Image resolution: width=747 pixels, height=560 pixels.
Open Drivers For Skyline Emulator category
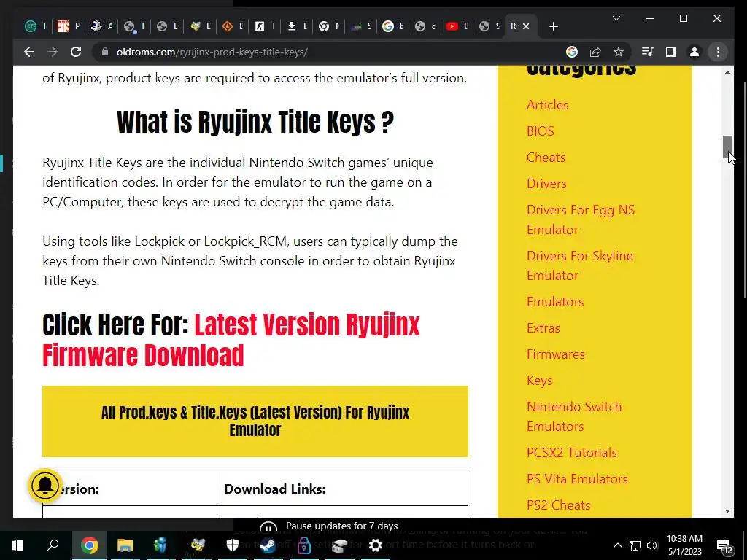[x=580, y=265]
